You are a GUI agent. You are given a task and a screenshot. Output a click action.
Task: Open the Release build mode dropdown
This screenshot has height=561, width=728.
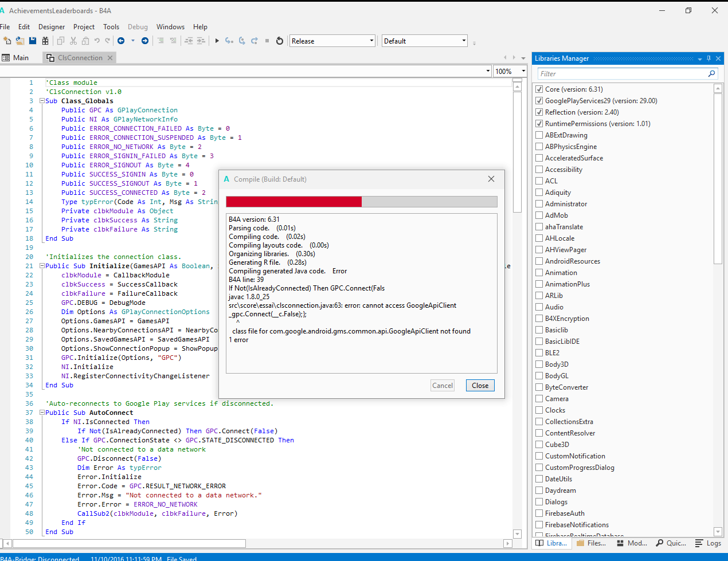pyautogui.click(x=371, y=41)
